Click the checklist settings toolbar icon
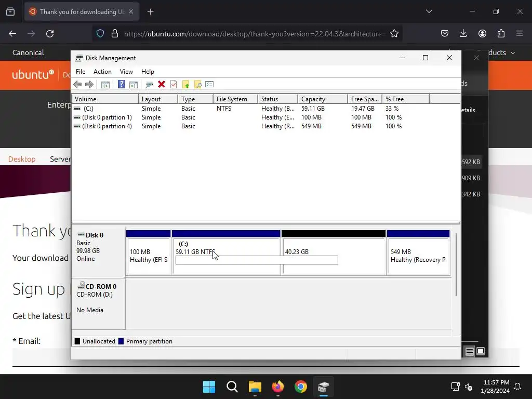 point(209,85)
